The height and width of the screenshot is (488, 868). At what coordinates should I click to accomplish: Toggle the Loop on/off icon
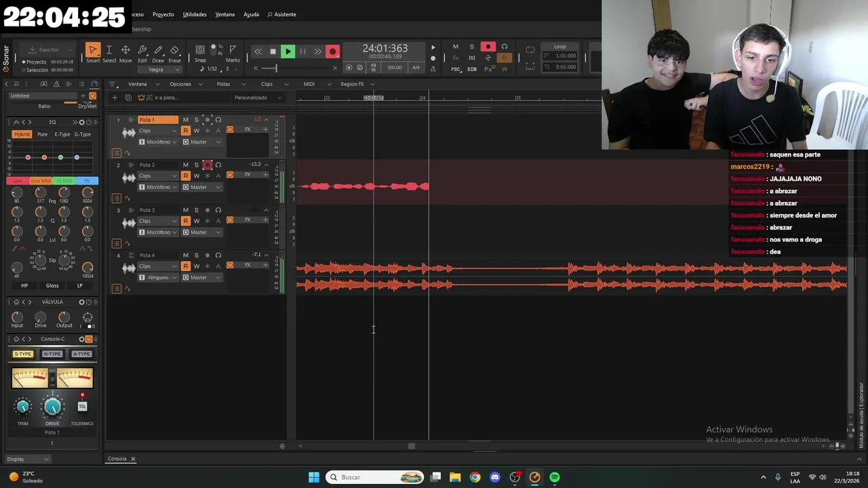(x=530, y=49)
